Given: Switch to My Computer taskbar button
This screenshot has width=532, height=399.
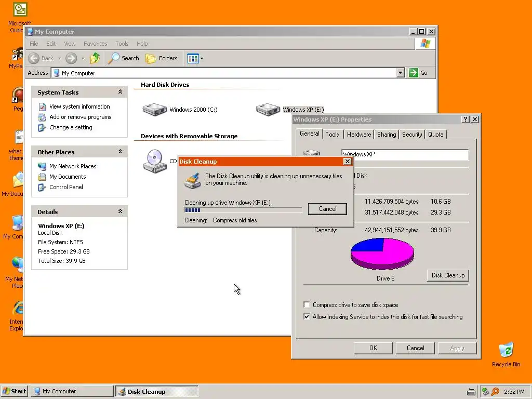Looking at the screenshot, I should (72, 391).
